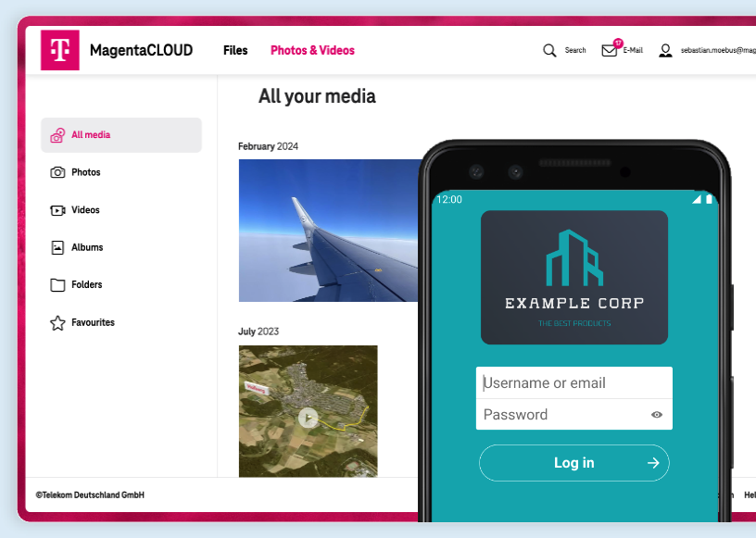Click the Telekom T logo
The width and height of the screenshot is (756, 538).
[60, 50]
